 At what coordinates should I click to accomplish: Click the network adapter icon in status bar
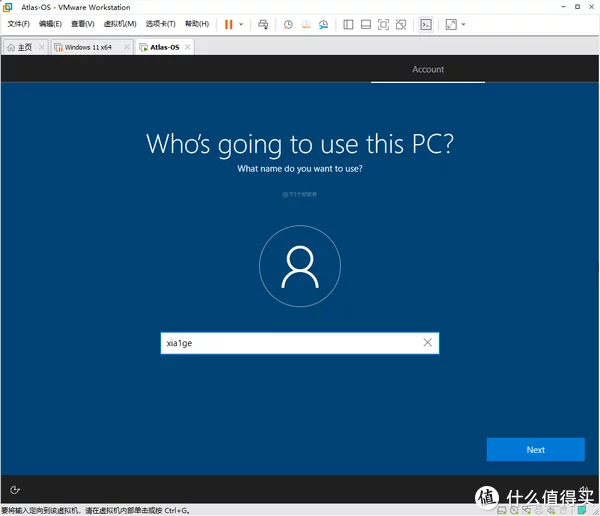pos(527,510)
